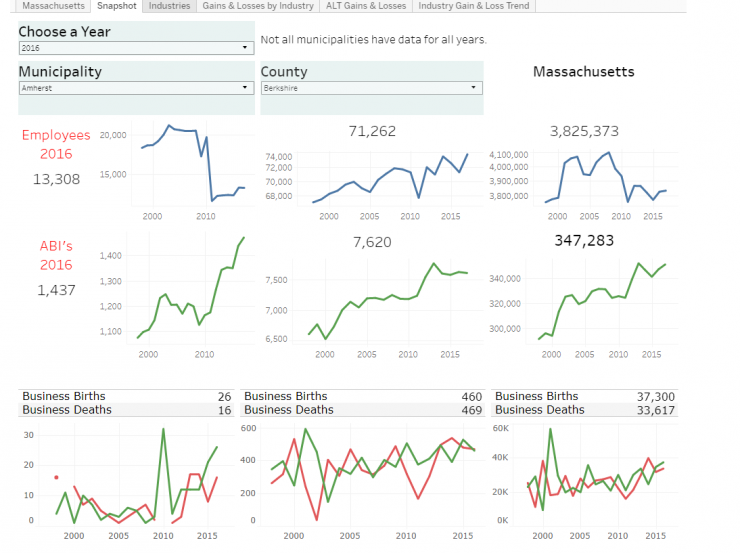Open the ALT Gains & Losses tab
The height and width of the screenshot is (553, 740).
click(x=366, y=6)
